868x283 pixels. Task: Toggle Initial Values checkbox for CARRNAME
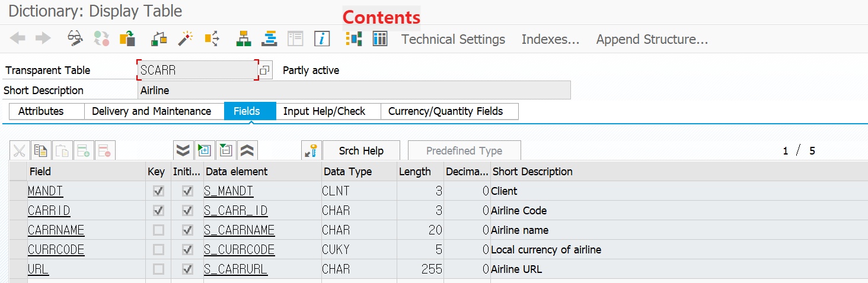(x=187, y=230)
